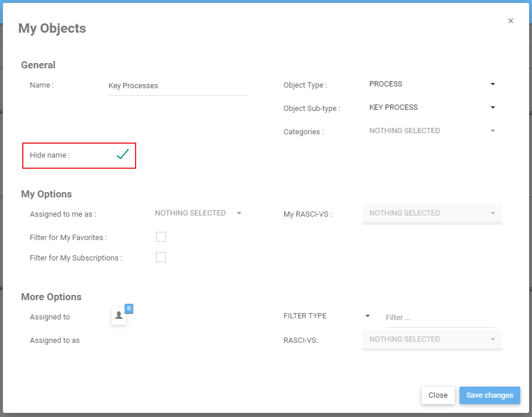Screen dimensions: 532x417
Task: Toggle the Hide name checkmark
Action: click(122, 155)
